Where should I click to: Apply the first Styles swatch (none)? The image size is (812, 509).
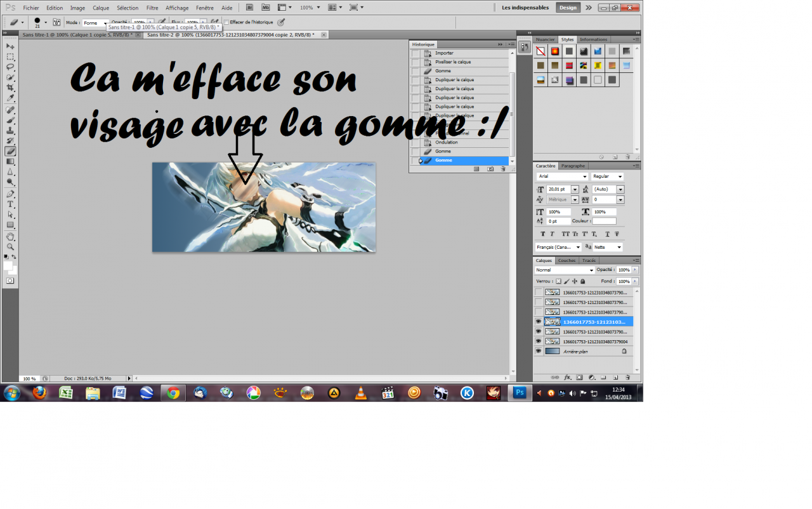[540, 51]
